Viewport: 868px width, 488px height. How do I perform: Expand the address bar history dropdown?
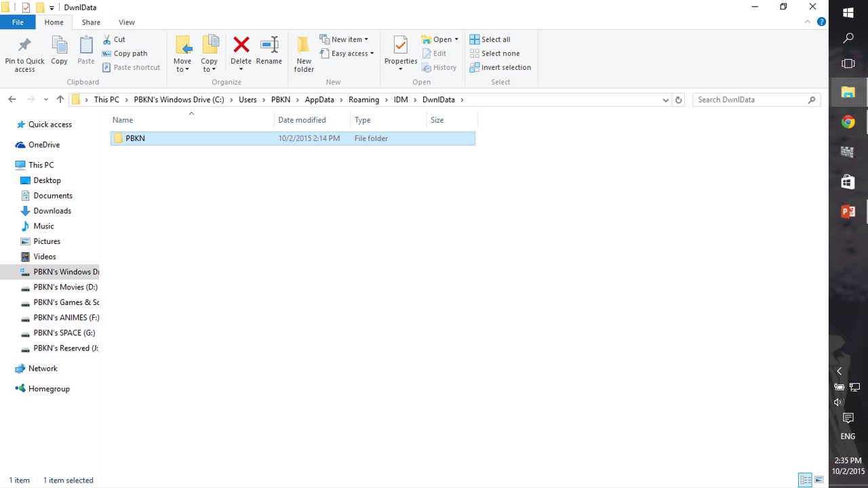pos(665,100)
